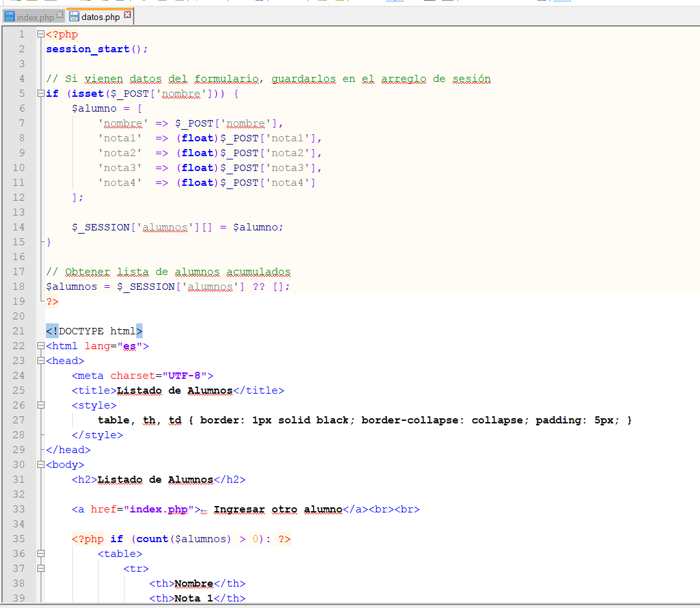Fold the <html> element at line 22
This screenshot has width=700, height=608.
point(41,346)
